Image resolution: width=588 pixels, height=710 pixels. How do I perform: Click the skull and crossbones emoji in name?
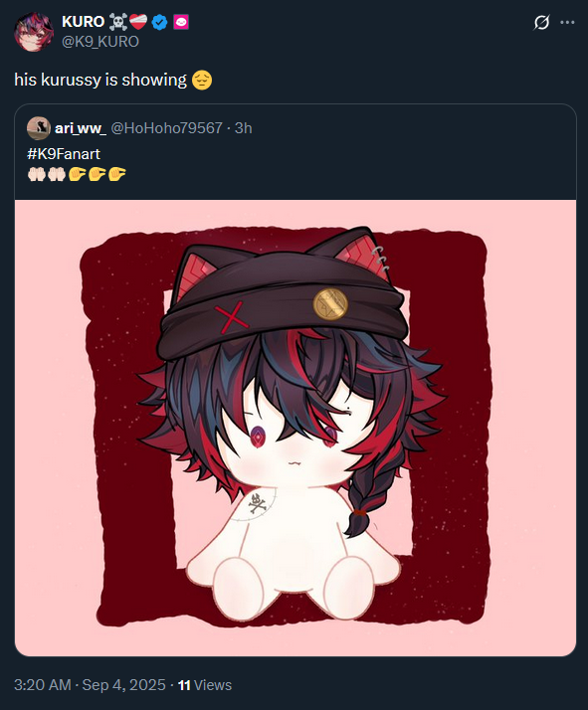point(117,22)
